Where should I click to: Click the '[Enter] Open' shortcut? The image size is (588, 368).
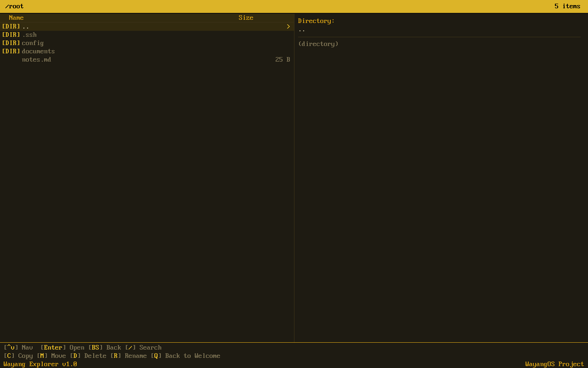click(x=63, y=347)
